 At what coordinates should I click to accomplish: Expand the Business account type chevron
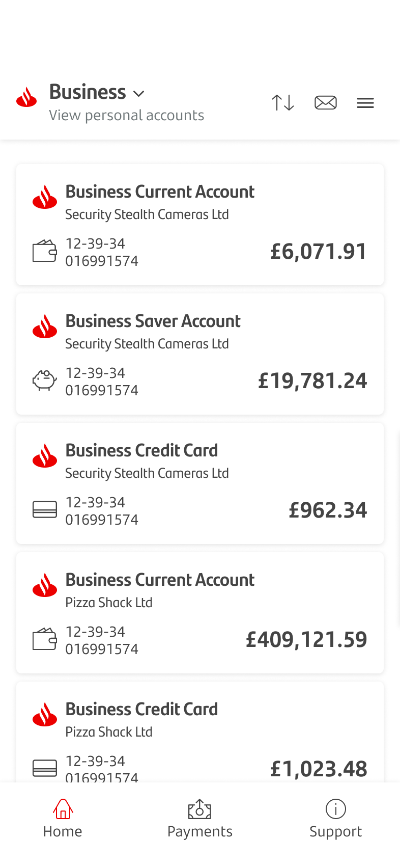tap(138, 94)
